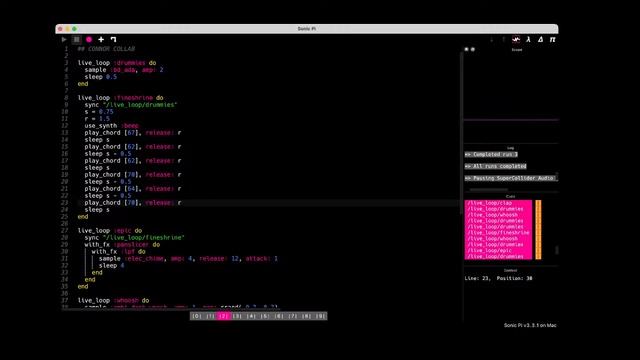Click 's = 0.75' code line
640x360 pixels.
coord(99,112)
